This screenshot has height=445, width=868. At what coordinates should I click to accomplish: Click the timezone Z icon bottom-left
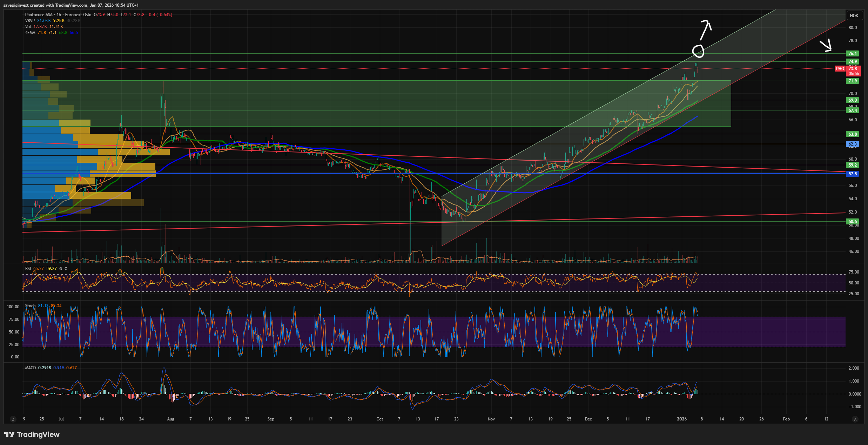click(x=13, y=419)
